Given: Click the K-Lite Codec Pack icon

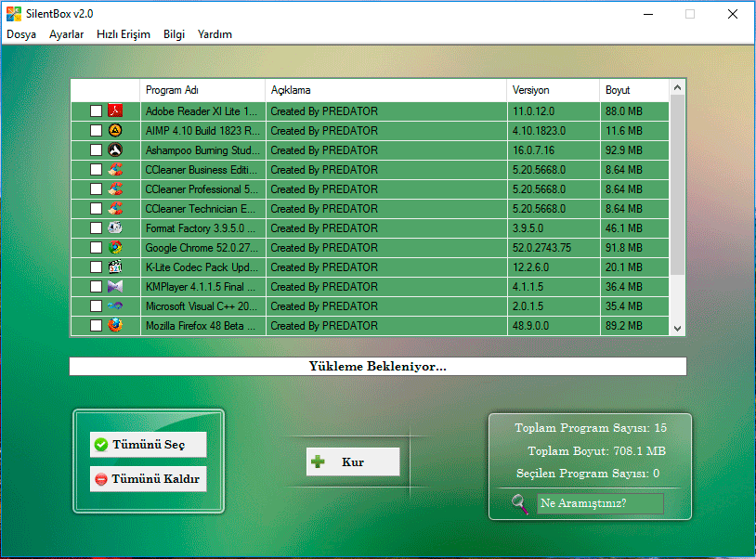Looking at the screenshot, I should pyautogui.click(x=115, y=267).
